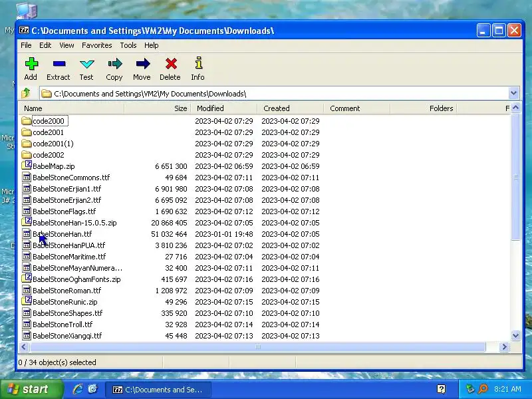
Task: Click the Test archive icon
Action: click(x=87, y=64)
